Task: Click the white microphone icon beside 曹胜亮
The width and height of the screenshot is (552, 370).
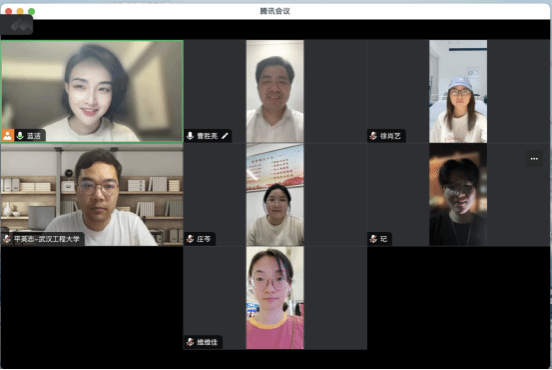Action: pyautogui.click(x=190, y=136)
